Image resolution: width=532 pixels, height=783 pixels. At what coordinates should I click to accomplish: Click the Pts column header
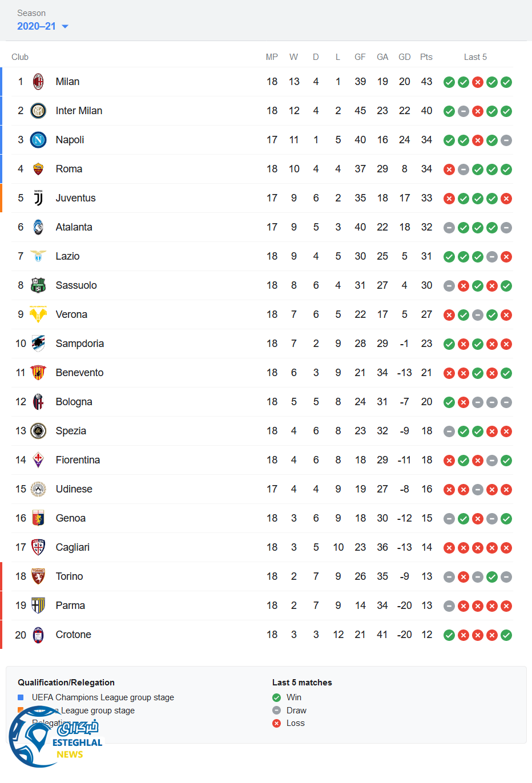click(x=426, y=57)
